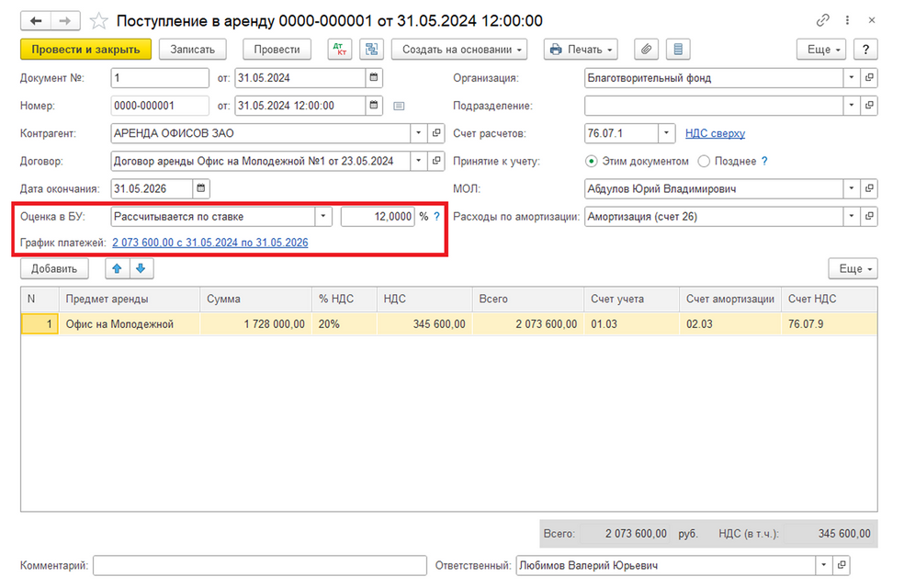Click the Провести и закрыть button
This screenshot has height=588, width=904.
[85, 50]
